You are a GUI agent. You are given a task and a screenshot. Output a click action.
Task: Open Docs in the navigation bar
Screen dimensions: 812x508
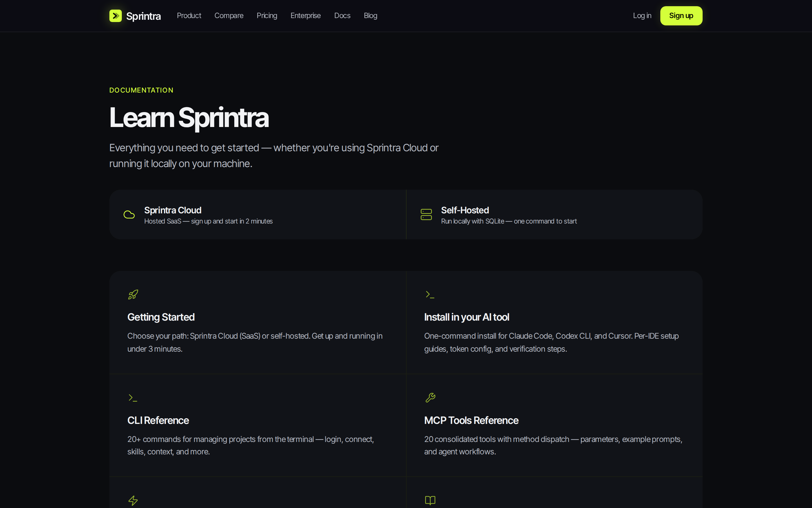click(x=342, y=16)
